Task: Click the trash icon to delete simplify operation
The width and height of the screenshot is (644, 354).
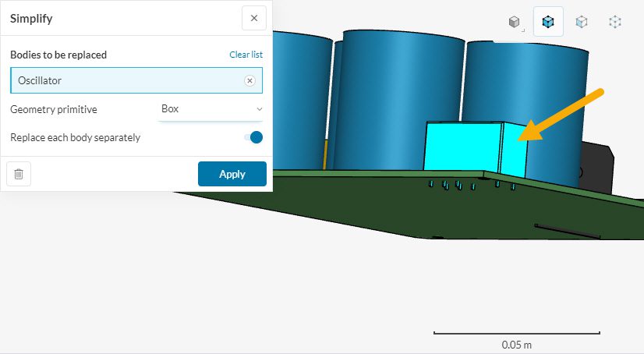Action: click(19, 174)
